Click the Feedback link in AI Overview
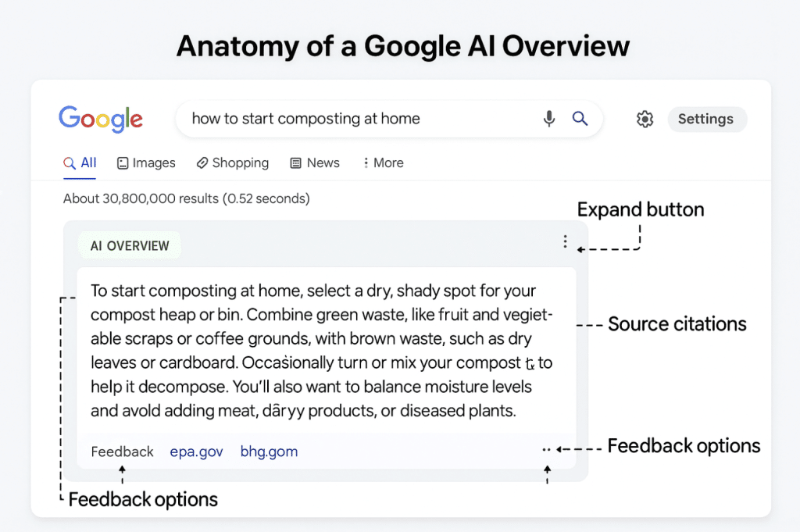This screenshot has width=800, height=532. pyautogui.click(x=123, y=452)
